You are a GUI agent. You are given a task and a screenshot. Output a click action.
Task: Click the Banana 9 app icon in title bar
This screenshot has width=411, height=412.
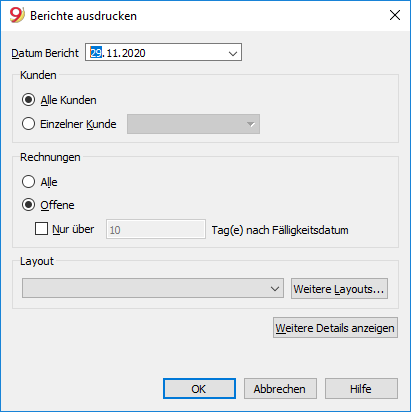17,15
